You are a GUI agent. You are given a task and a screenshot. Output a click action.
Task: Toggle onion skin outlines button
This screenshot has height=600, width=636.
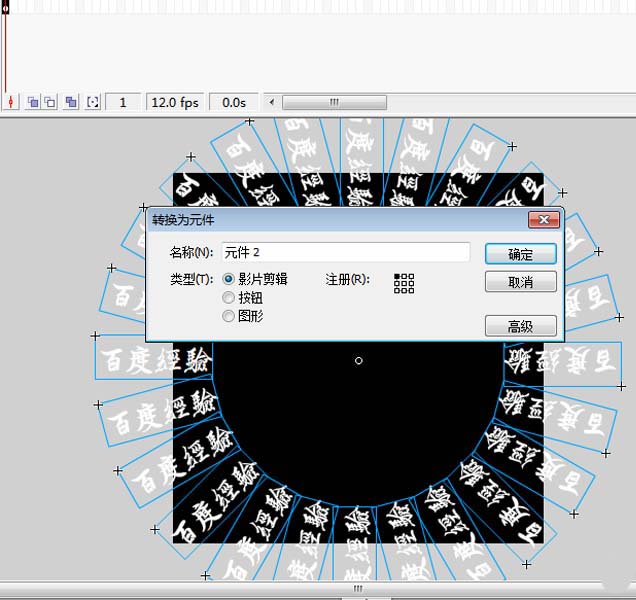coord(51,102)
